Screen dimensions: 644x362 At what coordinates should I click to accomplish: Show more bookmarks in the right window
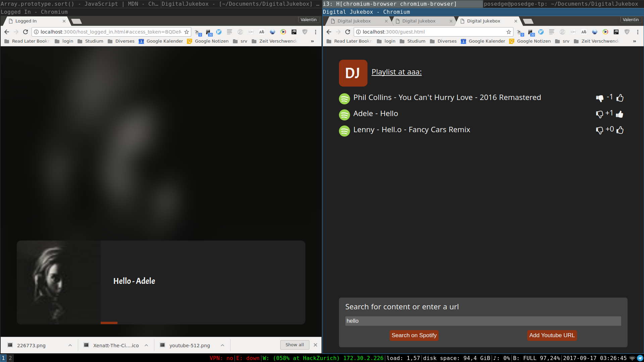click(x=635, y=41)
